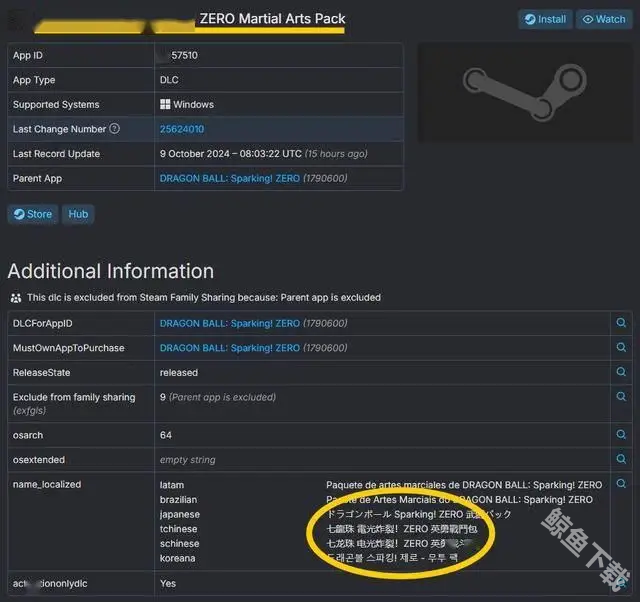Click search icon in DLCForAppID row

click(x=621, y=323)
